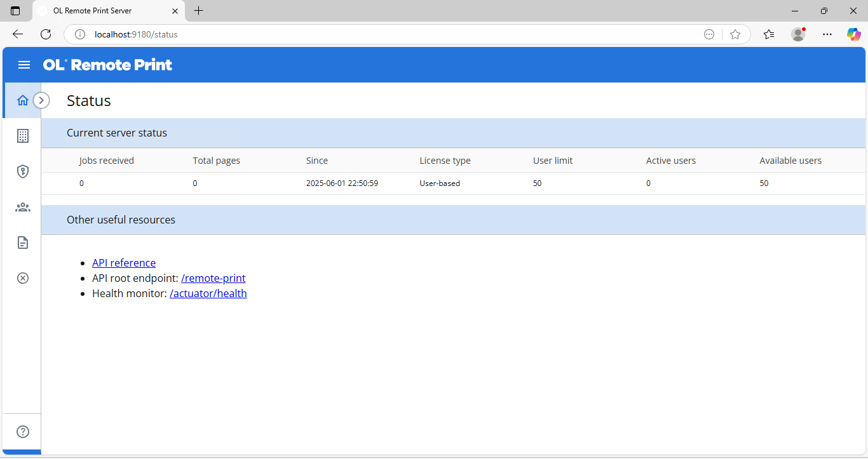Click the document sidebar icon
Screen dimensions: 868x459
tap(23, 243)
